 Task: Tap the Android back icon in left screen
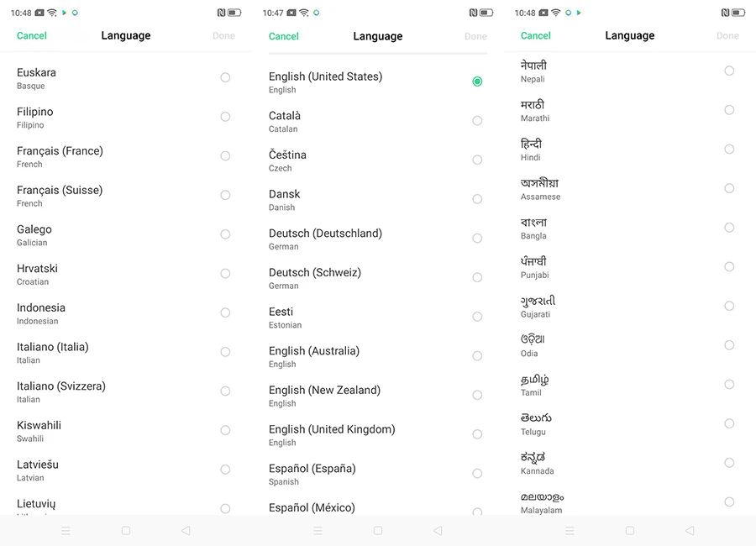186,531
